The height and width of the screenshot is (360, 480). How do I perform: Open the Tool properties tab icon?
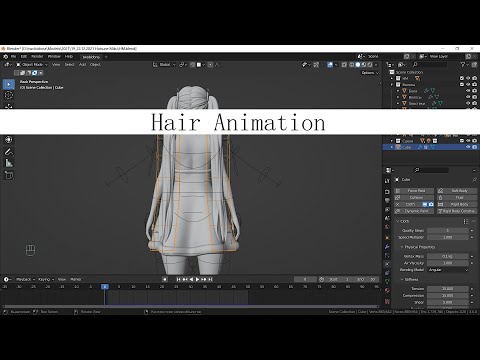tap(387, 181)
